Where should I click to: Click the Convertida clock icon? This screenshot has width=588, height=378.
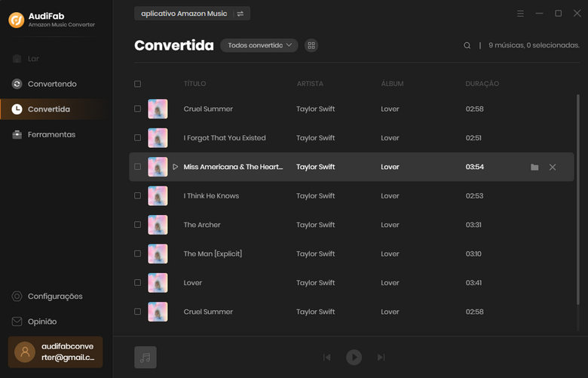(x=17, y=109)
